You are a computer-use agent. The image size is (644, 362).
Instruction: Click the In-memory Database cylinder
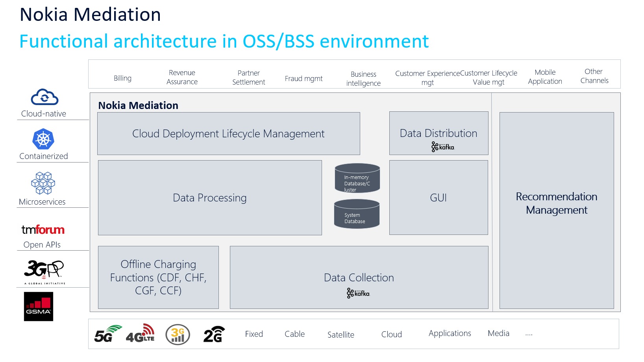357,178
